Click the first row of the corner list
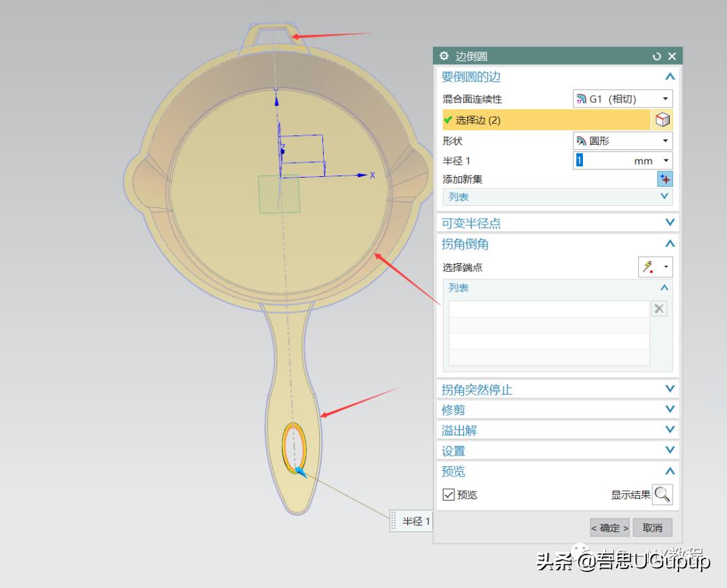The image size is (727, 588). (x=549, y=309)
